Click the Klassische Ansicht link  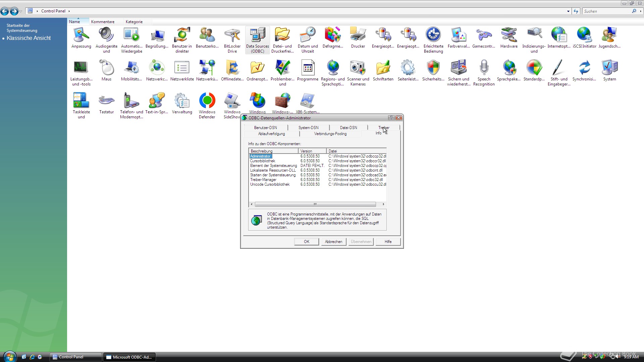pyautogui.click(x=29, y=38)
